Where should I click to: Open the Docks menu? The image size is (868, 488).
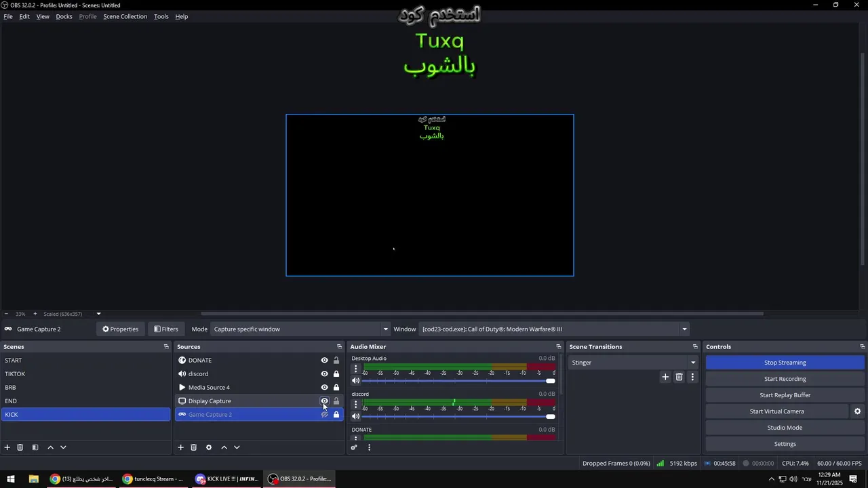[64, 16]
